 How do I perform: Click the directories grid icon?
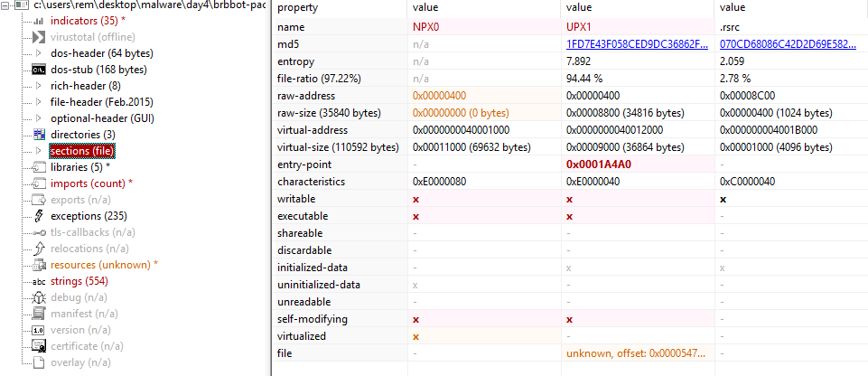[x=38, y=135]
